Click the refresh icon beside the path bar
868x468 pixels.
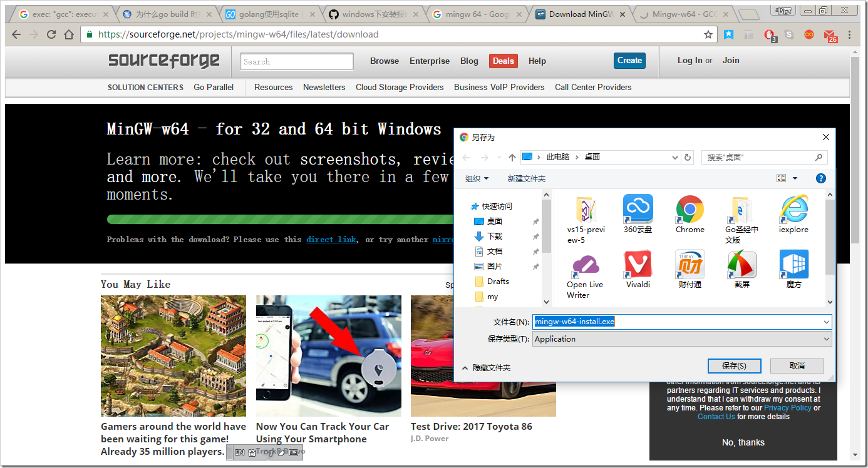[x=688, y=157]
